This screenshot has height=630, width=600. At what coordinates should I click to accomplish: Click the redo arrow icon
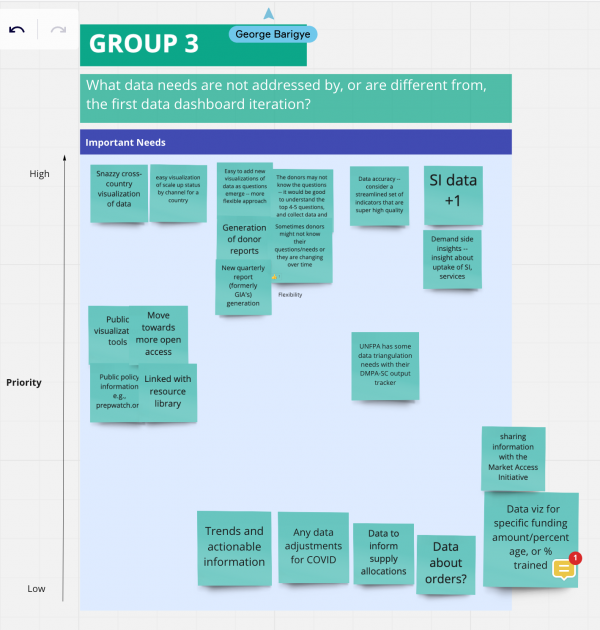point(58,30)
